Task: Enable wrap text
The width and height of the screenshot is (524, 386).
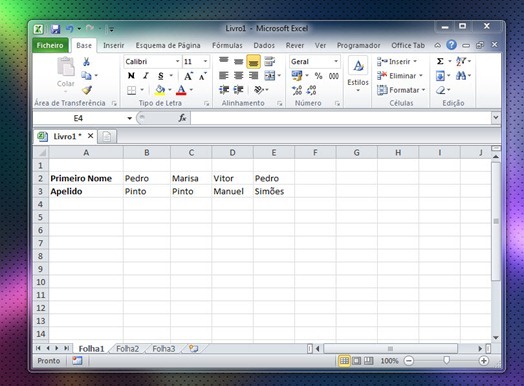Action: point(269,61)
